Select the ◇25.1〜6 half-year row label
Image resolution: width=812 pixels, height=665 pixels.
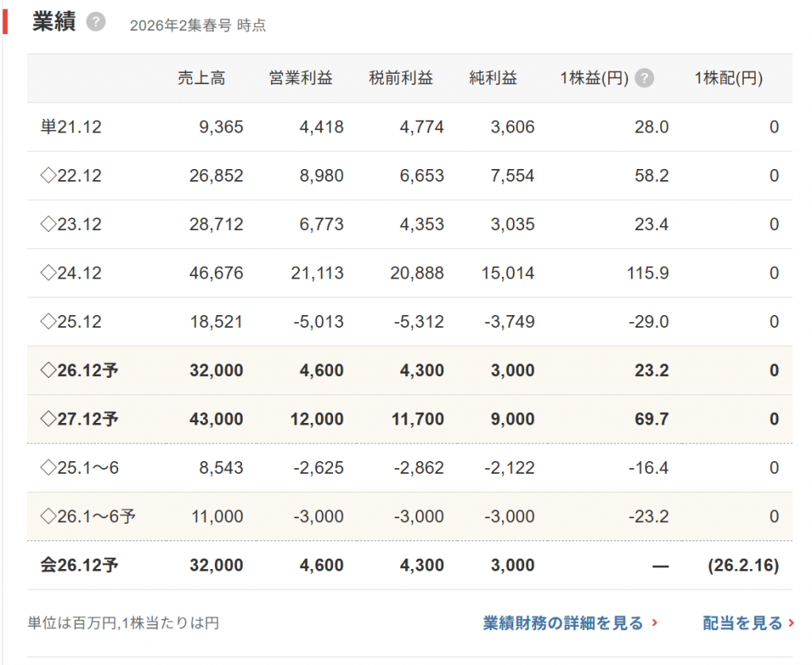coord(79,467)
